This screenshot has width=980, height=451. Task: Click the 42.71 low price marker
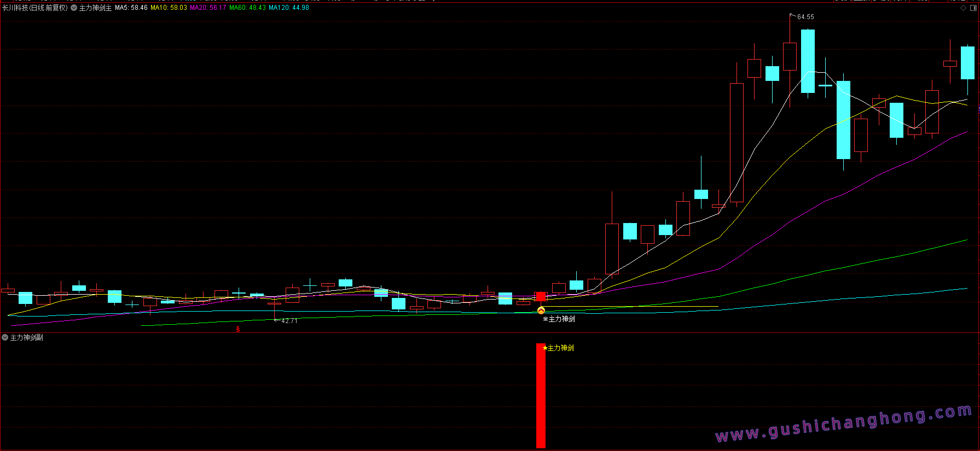[289, 321]
